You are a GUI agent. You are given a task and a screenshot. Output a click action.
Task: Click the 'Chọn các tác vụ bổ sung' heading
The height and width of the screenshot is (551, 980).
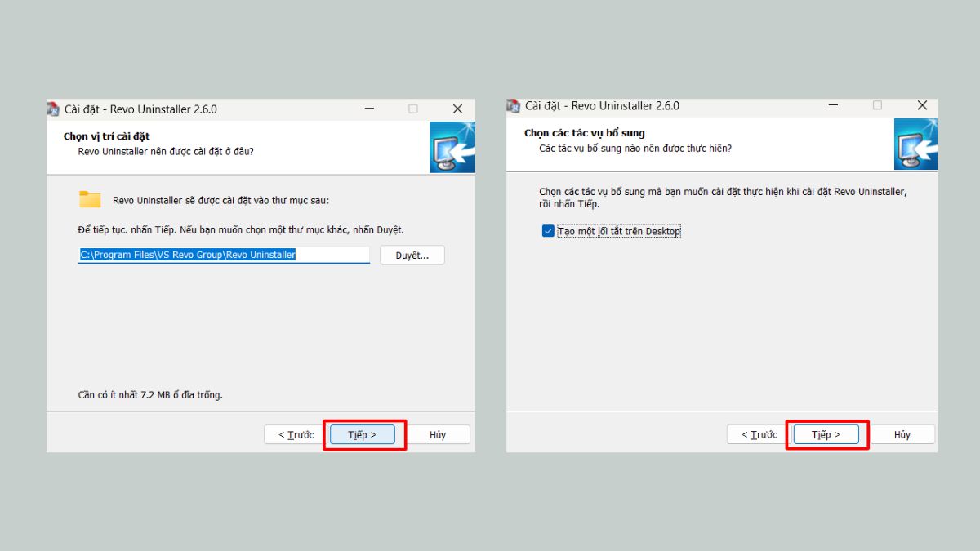(x=585, y=133)
